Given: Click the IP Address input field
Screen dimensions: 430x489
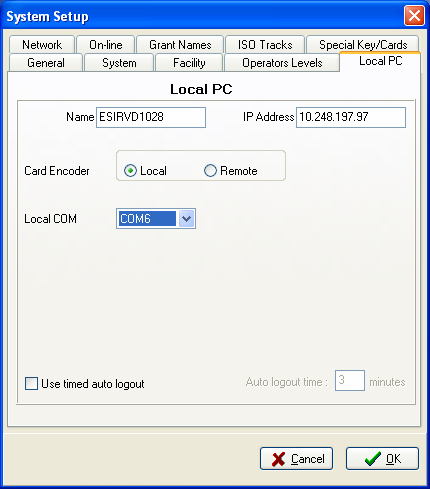Looking at the screenshot, I should click(x=351, y=117).
